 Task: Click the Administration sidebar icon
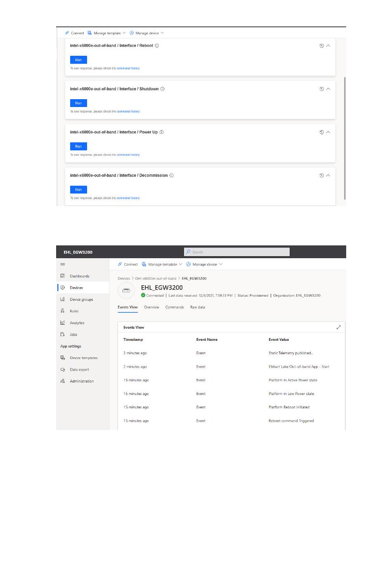(63, 381)
